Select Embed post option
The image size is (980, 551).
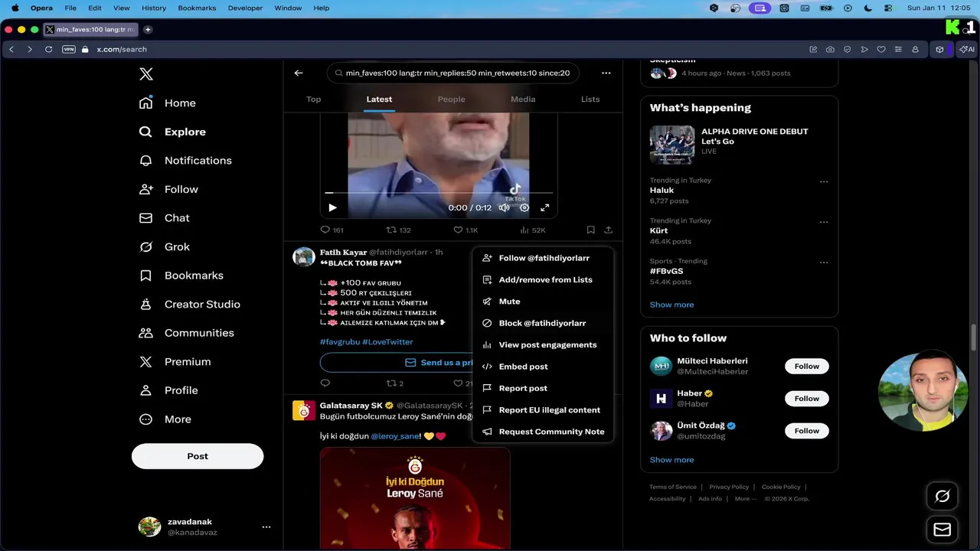(x=543, y=367)
